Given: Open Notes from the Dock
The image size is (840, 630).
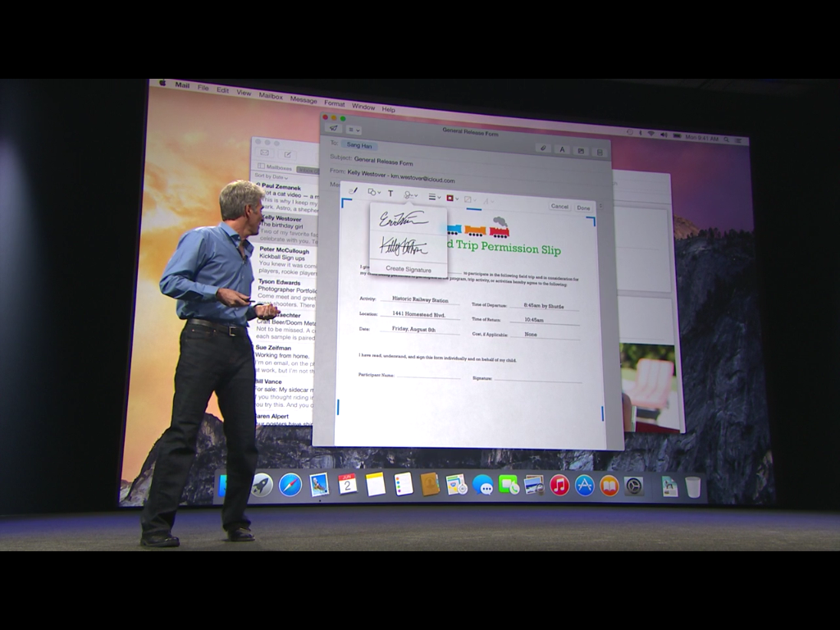Looking at the screenshot, I should click(x=375, y=485).
